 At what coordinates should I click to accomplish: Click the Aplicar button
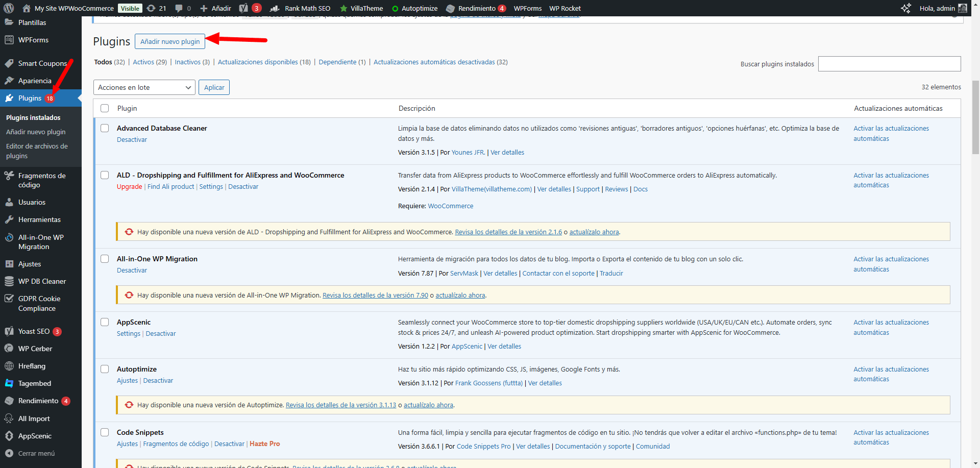pos(214,87)
